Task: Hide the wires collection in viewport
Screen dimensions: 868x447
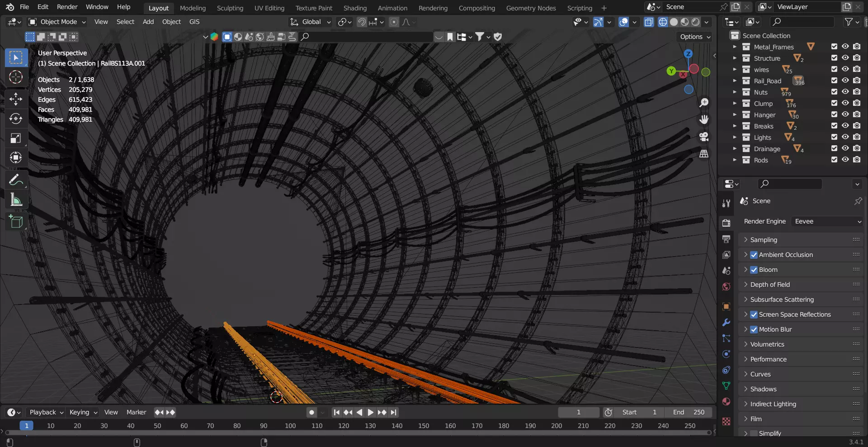Action: pos(845,69)
